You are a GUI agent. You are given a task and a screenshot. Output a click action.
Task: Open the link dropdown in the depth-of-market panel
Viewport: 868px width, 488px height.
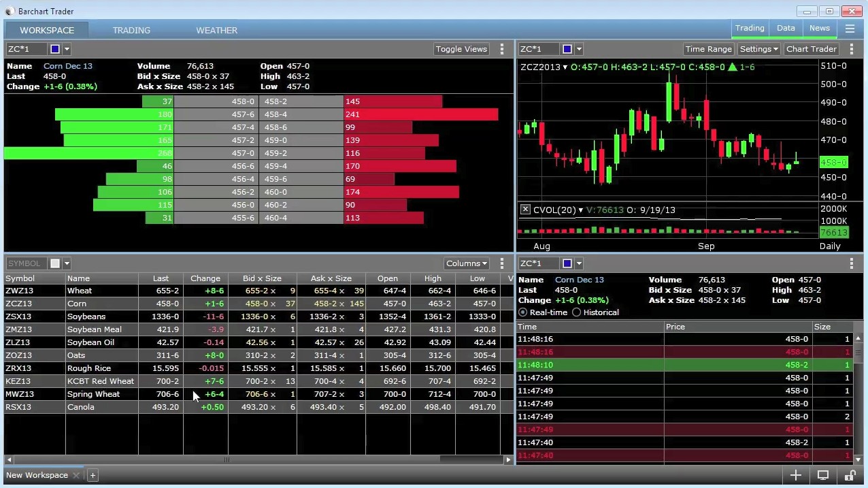tap(67, 49)
